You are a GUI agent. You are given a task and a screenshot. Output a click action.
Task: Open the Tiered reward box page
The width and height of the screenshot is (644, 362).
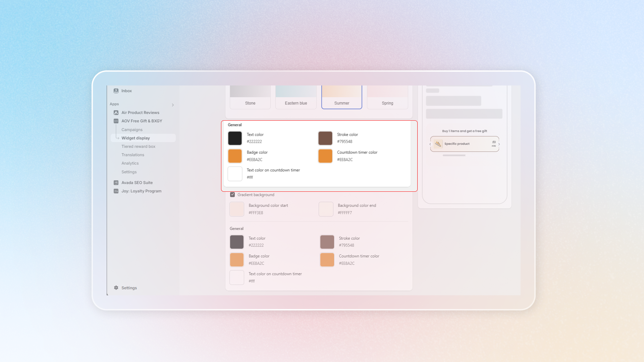click(138, 146)
